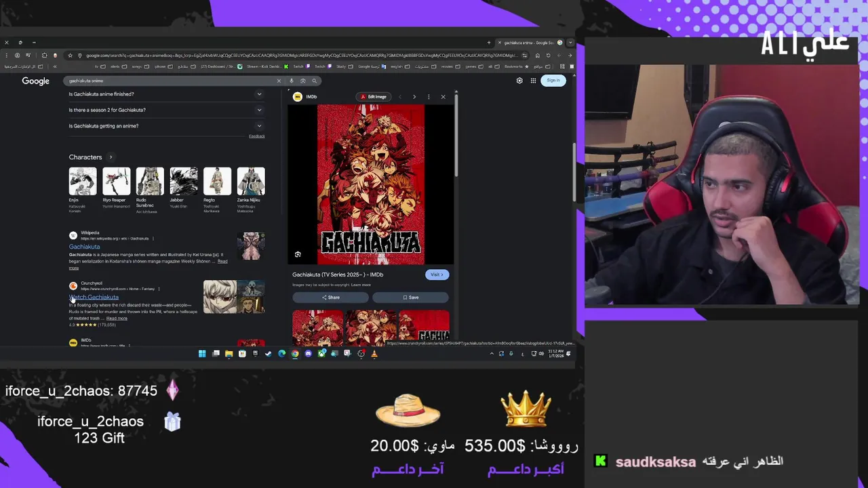The height and width of the screenshot is (488, 868).
Task: Click the image preview panel scrollbar
Action: [x=456, y=136]
